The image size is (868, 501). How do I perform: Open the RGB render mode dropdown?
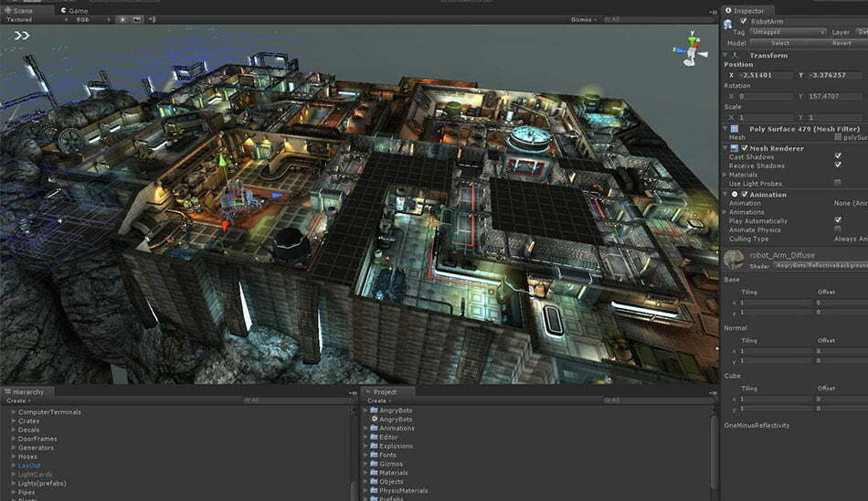click(x=92, y=19)
